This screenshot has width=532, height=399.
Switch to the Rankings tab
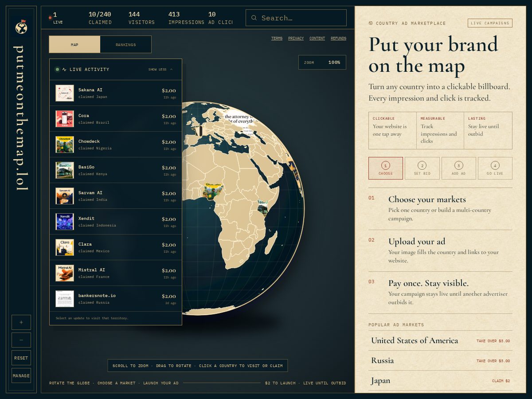126,45
